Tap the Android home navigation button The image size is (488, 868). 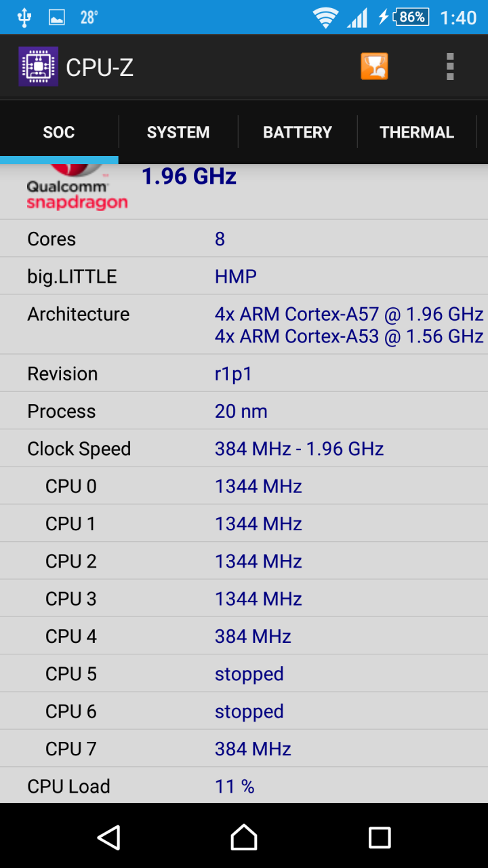coord(244,837)
